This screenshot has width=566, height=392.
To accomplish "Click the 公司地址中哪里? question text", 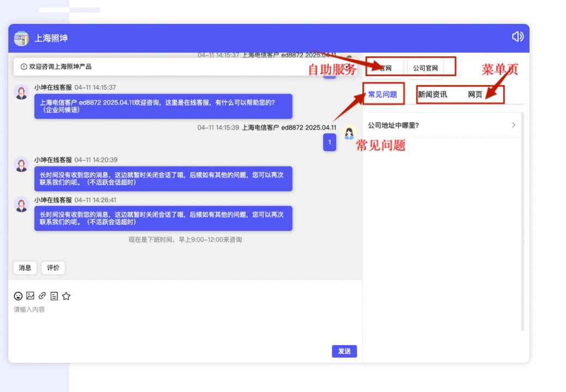I will 393,126.
